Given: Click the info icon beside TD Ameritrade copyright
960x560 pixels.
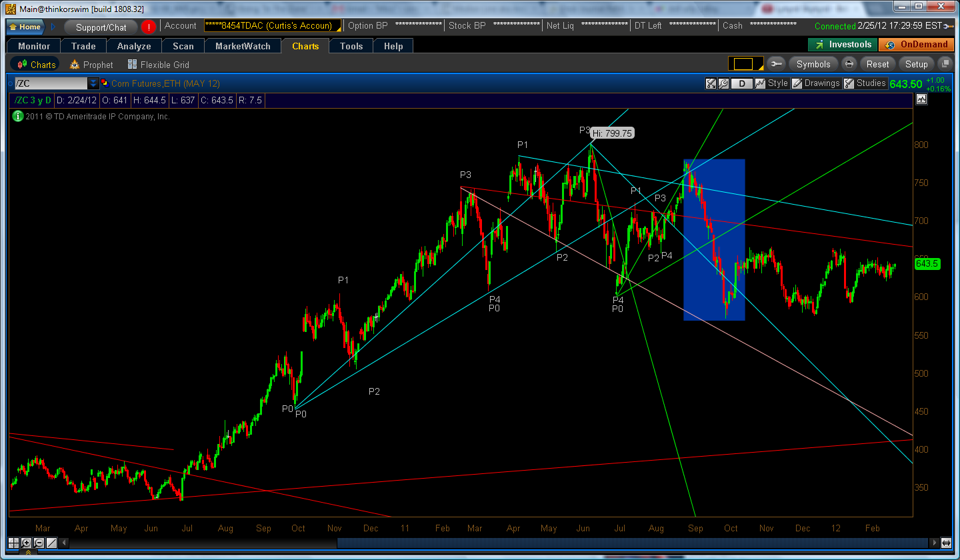Looking at the screenshot, I should click(x=18, y=116).
